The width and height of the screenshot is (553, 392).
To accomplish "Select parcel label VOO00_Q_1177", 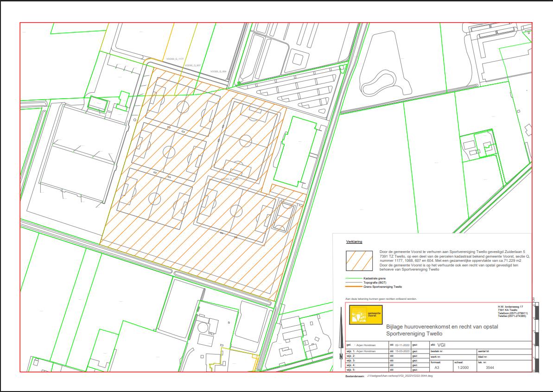I will (x=175, y=59).
